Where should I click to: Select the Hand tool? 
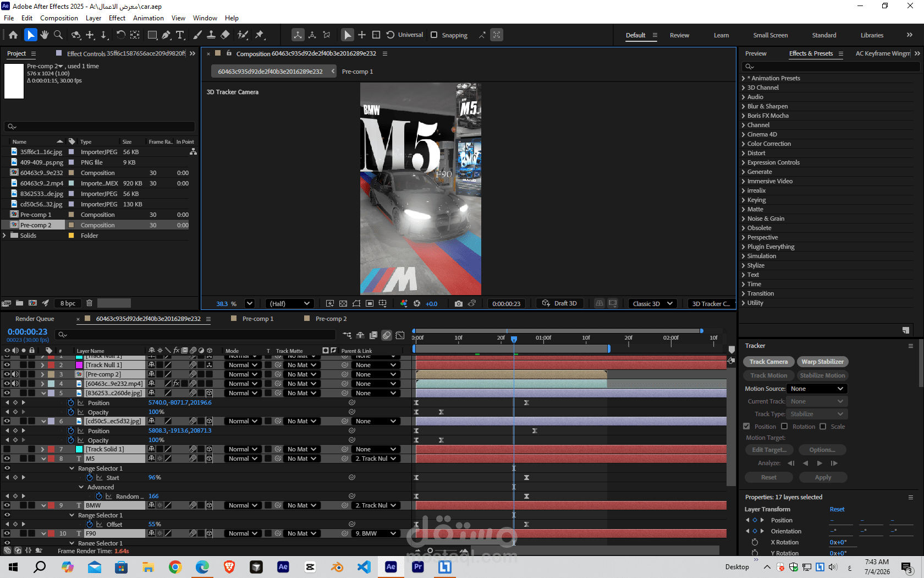tap(45, 35)
